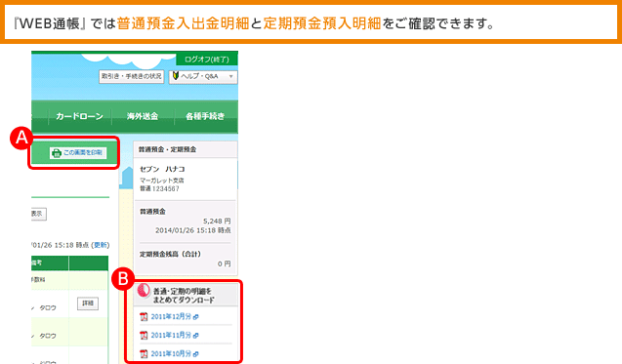Open the 2011年11月分 PDF link
The image size is (622, 364).
click(x=171, y=335)
